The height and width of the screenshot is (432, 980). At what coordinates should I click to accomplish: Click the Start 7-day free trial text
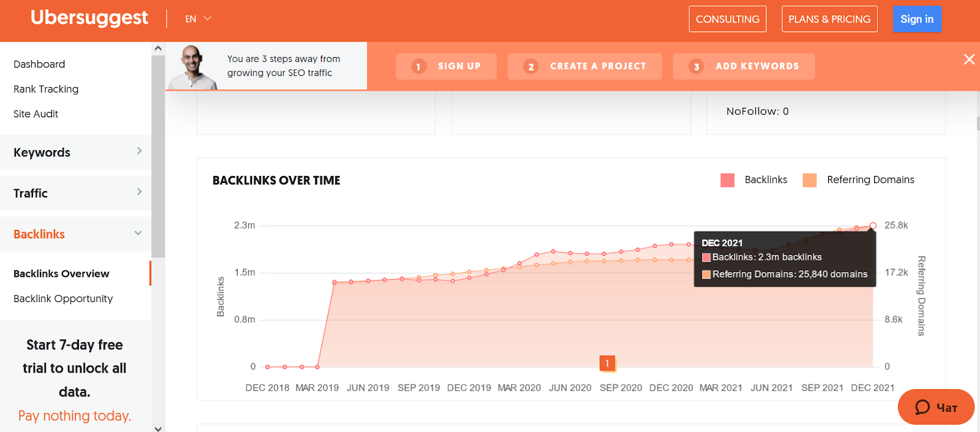click(x=75, y=368)
